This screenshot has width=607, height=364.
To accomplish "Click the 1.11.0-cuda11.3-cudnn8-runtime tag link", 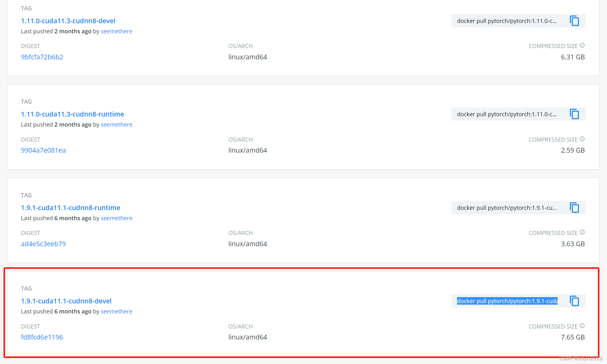I will coord(72,114).
